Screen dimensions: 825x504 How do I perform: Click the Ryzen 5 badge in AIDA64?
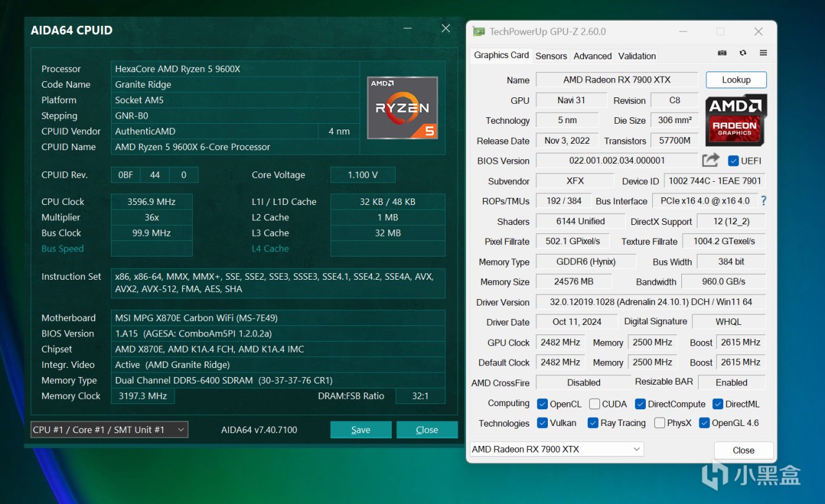[x=403, y=108]
